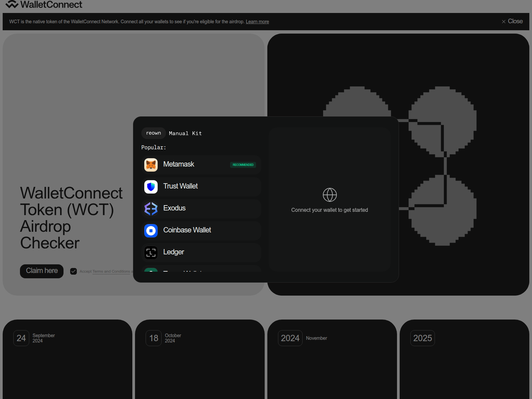This screenshot has height=399, width=532.
Task: Click the globe icon in connect panel
Action: tap(330, 195)
